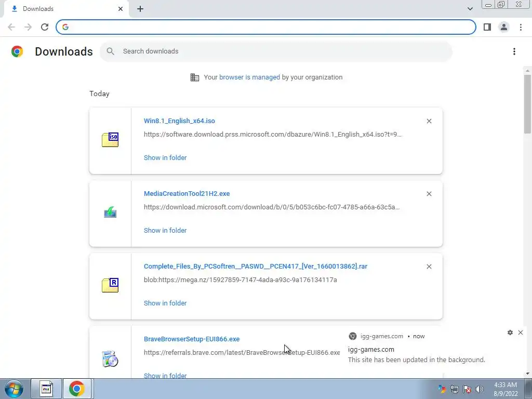Open the taskbar clock showing 4:33 AM
Viewport: 532px width, 399px height.
pos(505,389)
